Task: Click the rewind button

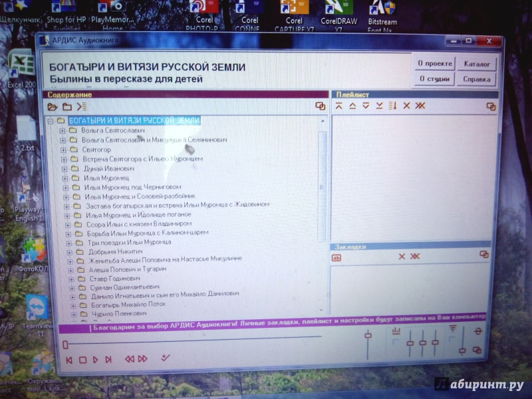Action: pos(130,359)
